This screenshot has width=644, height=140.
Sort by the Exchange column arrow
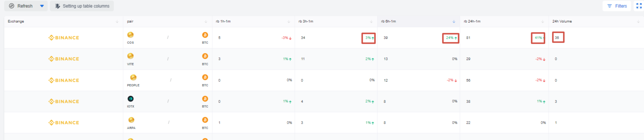[117, 22]
